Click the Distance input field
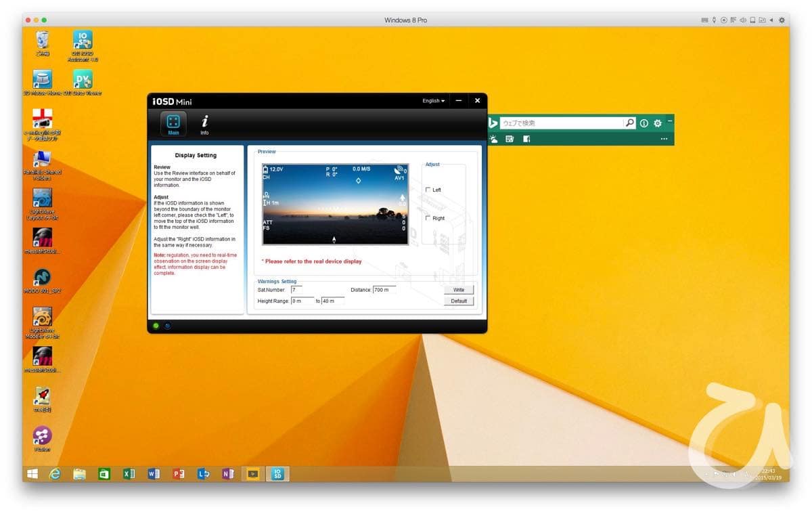The height and width of the screenshot is (514, 812). click(384, 290)
